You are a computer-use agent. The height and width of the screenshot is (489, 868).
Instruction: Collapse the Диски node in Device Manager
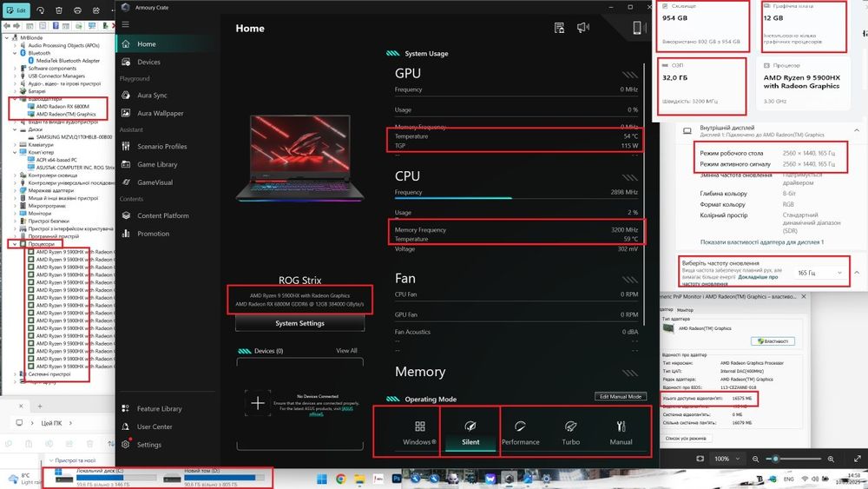click(x=15, y=129)
